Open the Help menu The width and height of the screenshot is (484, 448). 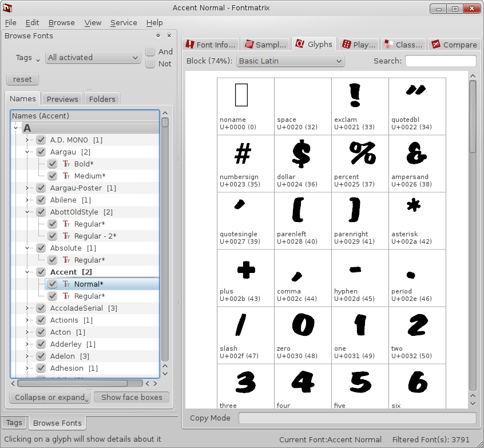pyautogui.click(x=154, y=22)
